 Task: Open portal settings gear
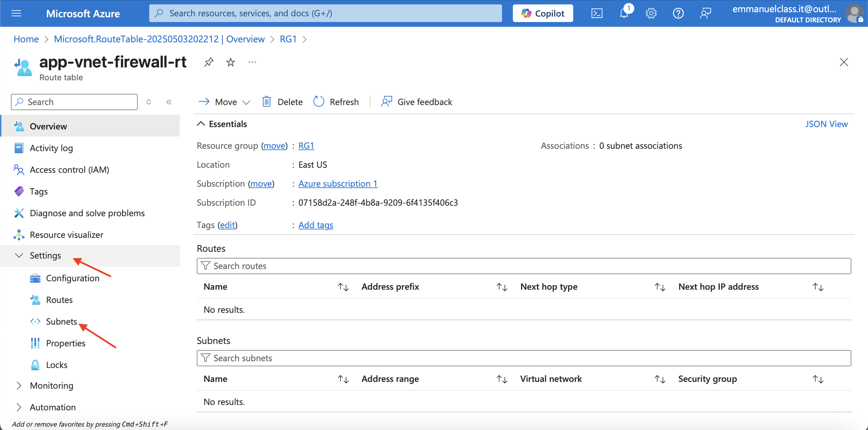click(651, 13)
